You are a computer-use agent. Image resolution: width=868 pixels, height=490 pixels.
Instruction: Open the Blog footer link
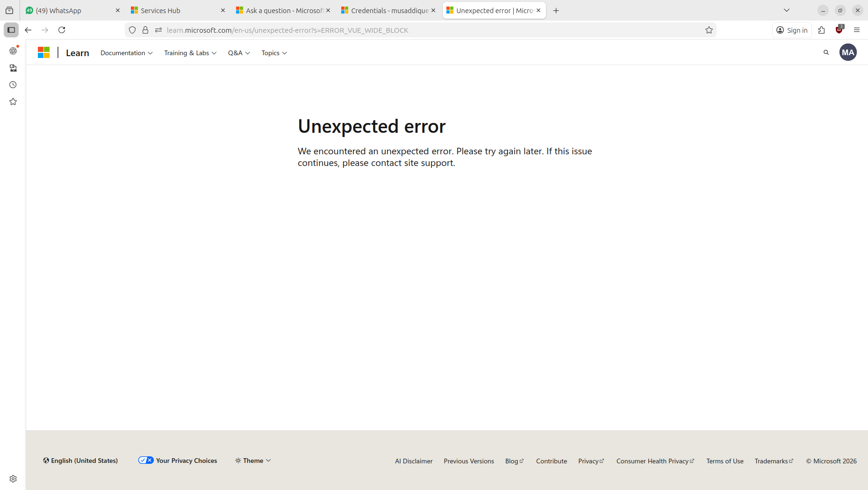515,461
